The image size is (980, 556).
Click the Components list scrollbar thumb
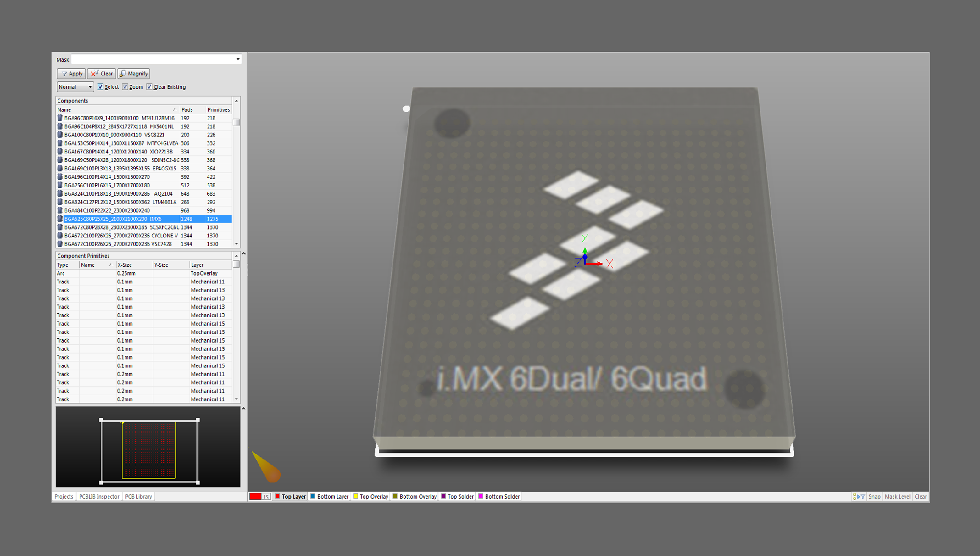click(236, 122)
